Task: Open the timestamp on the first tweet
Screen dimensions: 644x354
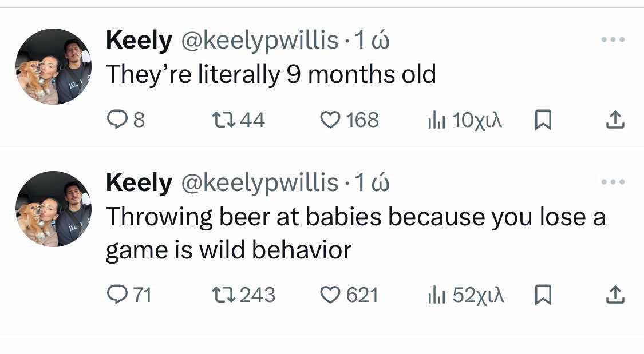Action: click(372, 41)
